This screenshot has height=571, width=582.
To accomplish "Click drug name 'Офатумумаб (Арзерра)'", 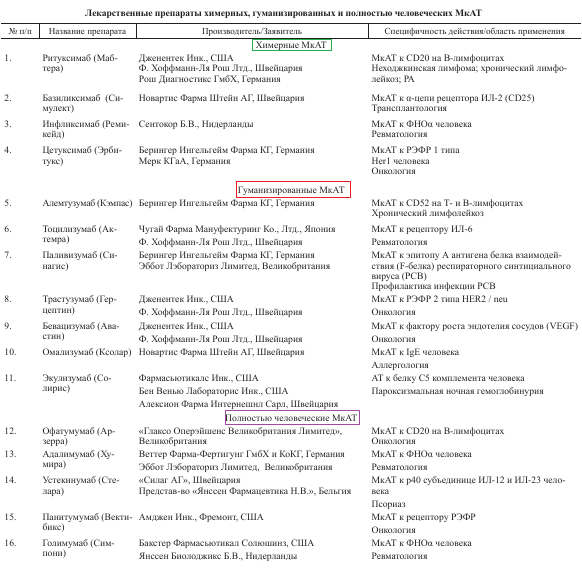I will 79,436.
